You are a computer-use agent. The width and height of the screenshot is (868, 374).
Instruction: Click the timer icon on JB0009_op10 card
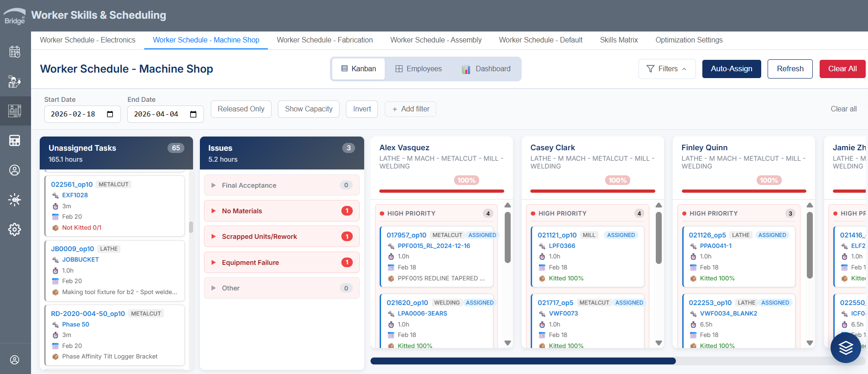56,271
